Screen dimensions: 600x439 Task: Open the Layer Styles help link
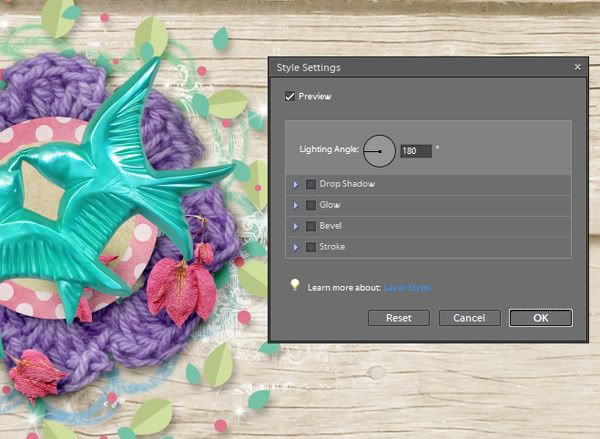[x=408, y=288]
